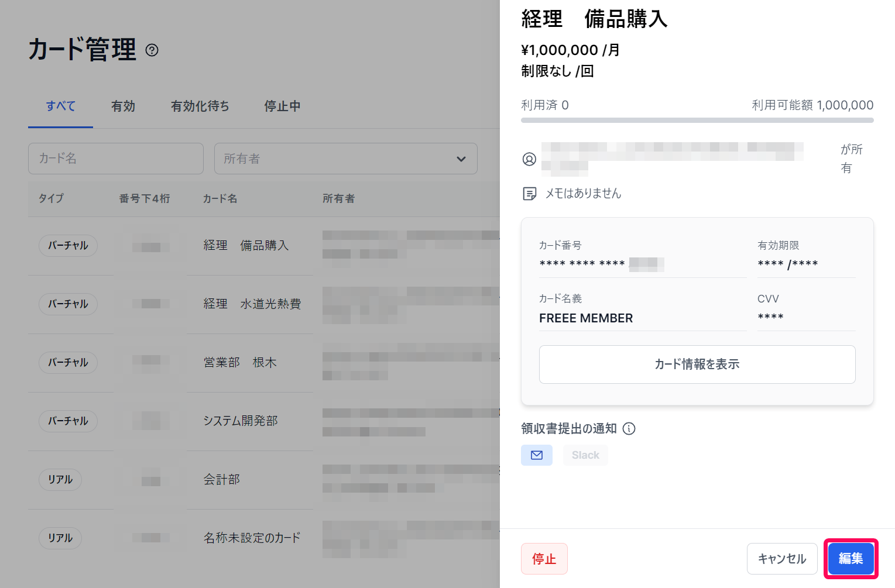The width and height of the screenshot is (895, 588).
Task: Click the カード名 column header
Action: click(220, 199)
